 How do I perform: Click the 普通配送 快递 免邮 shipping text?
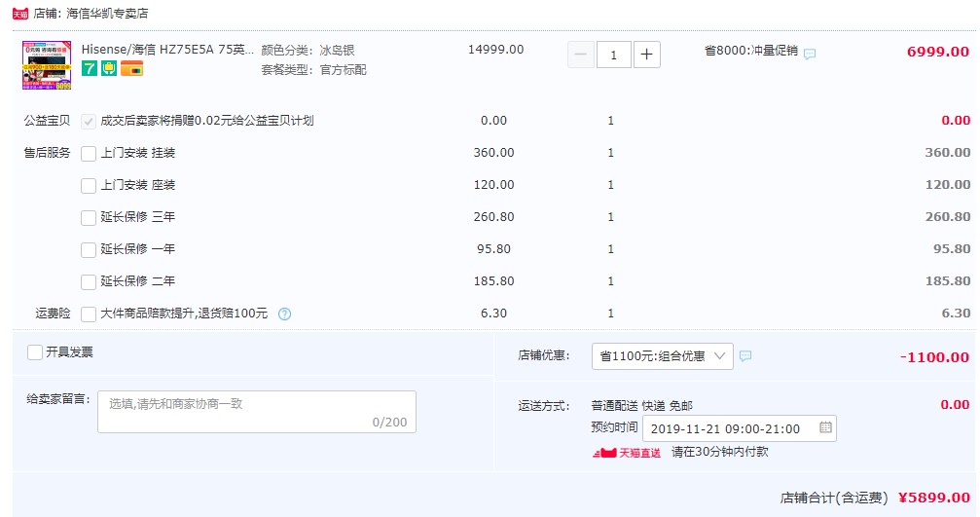[x=642, y=406]
